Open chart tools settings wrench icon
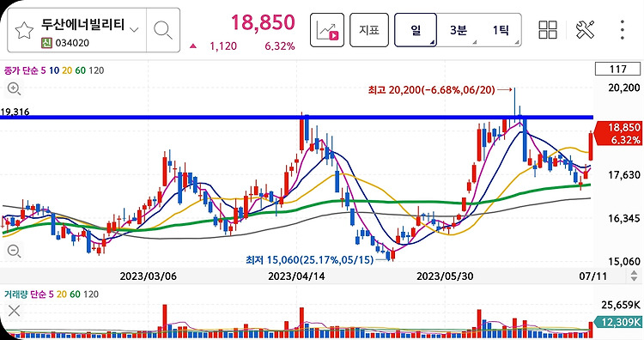The image size is (644, 340). [x=585, y=30]
